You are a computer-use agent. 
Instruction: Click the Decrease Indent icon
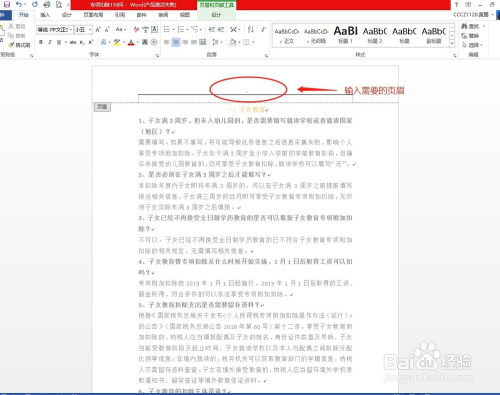tap(212, 30)
